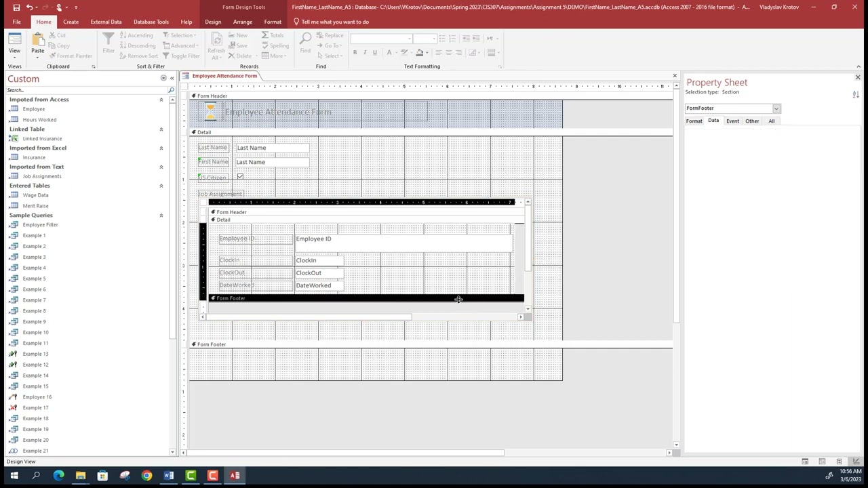Image resolution: width=868 pixels, height=488 pixels.
Task: Select the Job Assignments table
Action: point(42,176)
